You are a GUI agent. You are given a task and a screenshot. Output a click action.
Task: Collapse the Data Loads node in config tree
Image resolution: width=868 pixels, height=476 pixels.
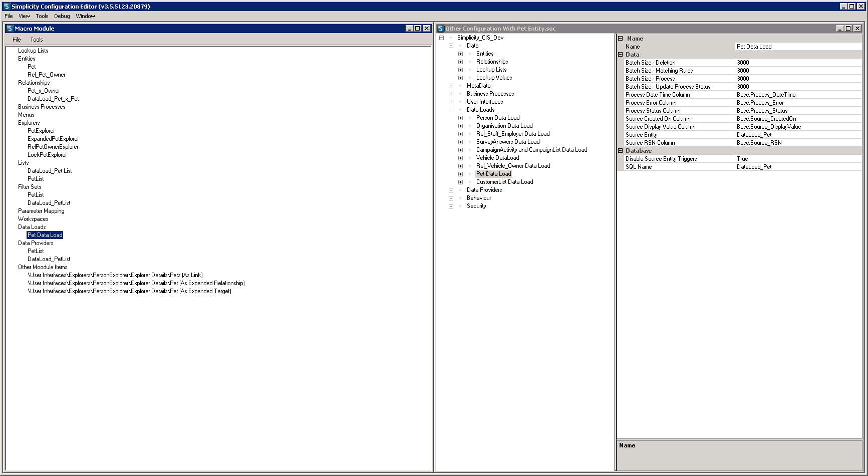click(x=451, y=110)
